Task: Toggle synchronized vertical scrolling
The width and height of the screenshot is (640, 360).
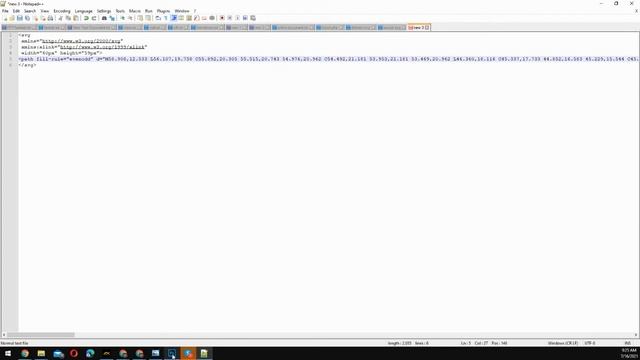Action: pyautogui.click(x=140, y=18)
